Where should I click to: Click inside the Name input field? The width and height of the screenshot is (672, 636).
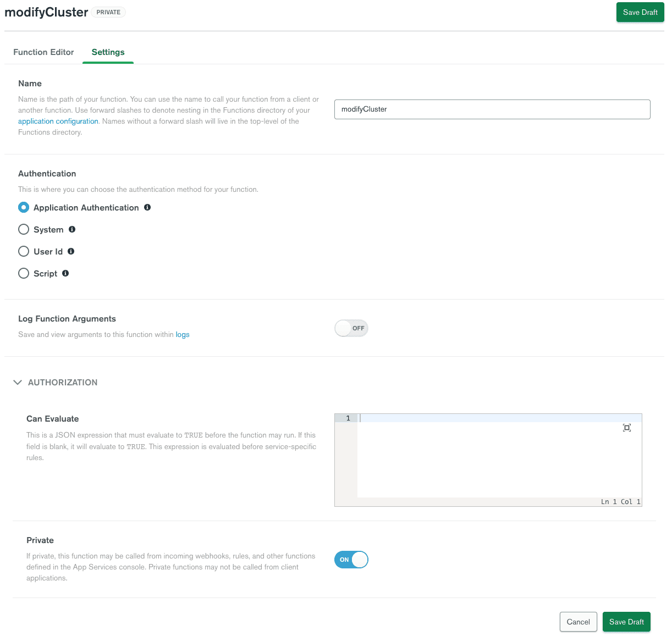(x=492, y=109)
